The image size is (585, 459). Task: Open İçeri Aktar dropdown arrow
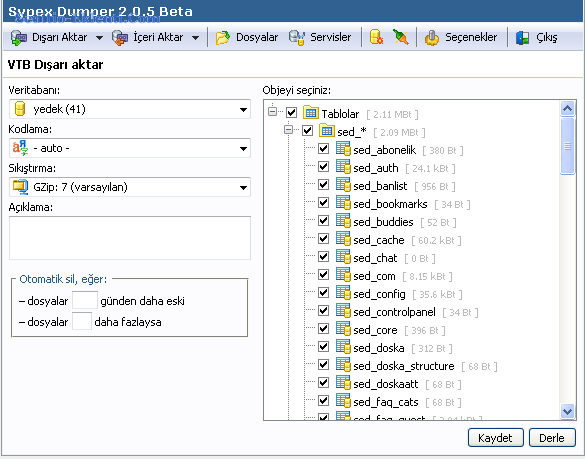[195, 38]
